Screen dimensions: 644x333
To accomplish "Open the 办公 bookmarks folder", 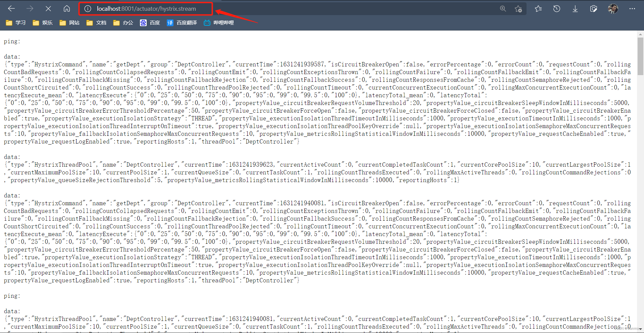I will [x=123, y=23].
